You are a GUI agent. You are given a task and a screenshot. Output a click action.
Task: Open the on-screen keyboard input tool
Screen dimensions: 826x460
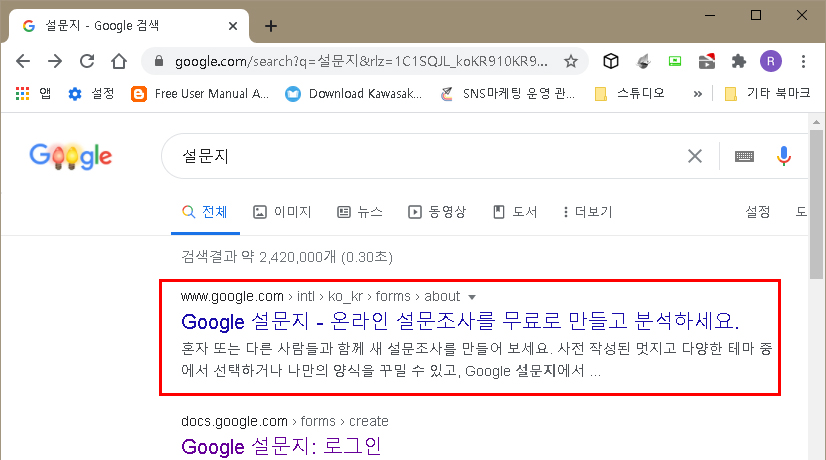(x=744, y=156)
